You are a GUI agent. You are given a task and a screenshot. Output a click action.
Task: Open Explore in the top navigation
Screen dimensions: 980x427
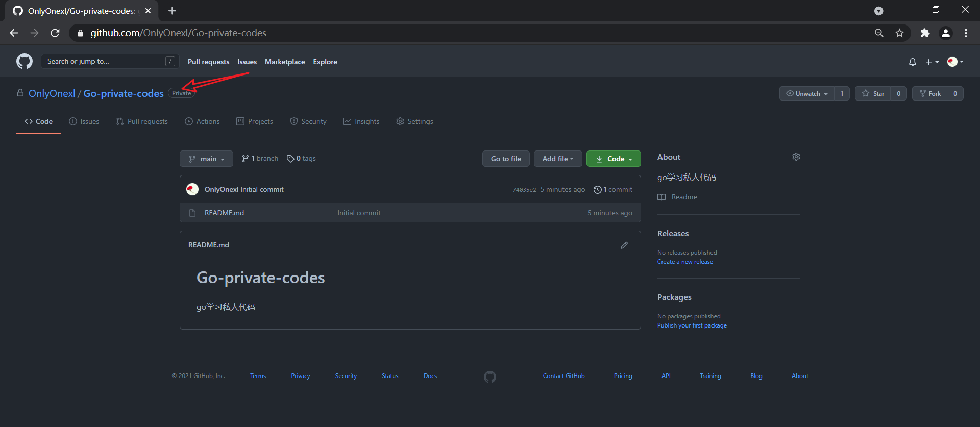click(325, 62)
